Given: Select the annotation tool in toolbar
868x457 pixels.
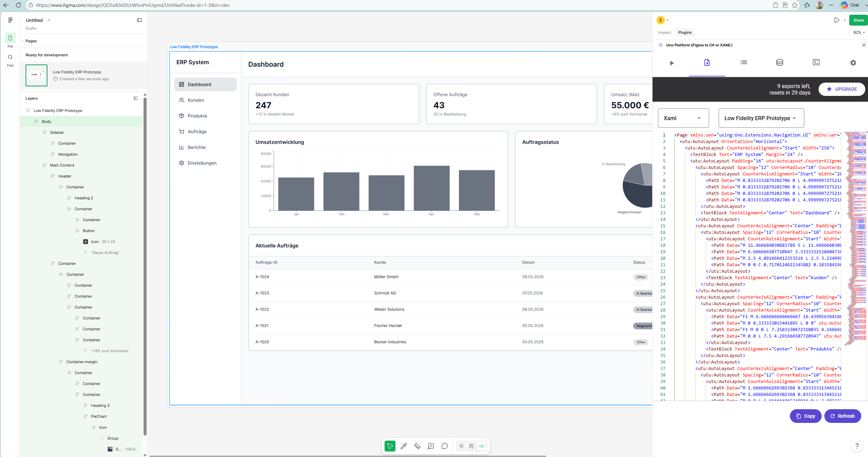Looking at the screenshot, I should click(431, 446).
